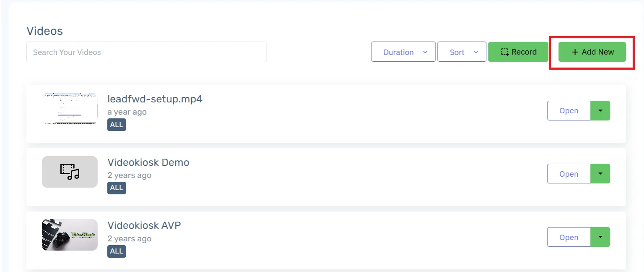
Task: Click the leadfwd-setup.mp4 thumbnail
Action: click(x=70, y=108)
